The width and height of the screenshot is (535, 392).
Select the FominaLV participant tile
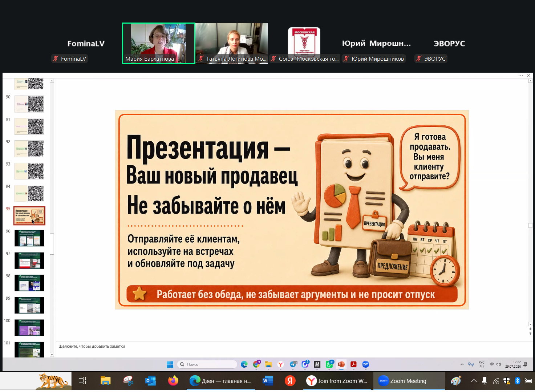pyautogui.click(x=86, y=44)
